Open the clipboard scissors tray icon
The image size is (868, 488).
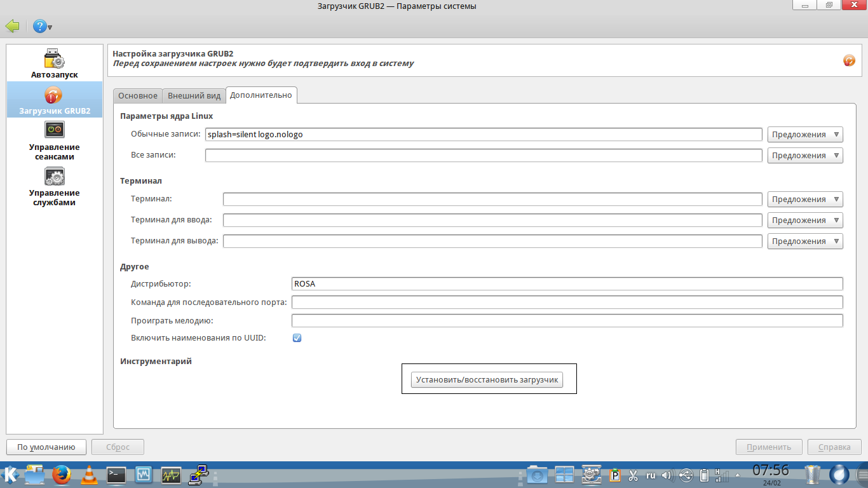click(x=633, y=475)
